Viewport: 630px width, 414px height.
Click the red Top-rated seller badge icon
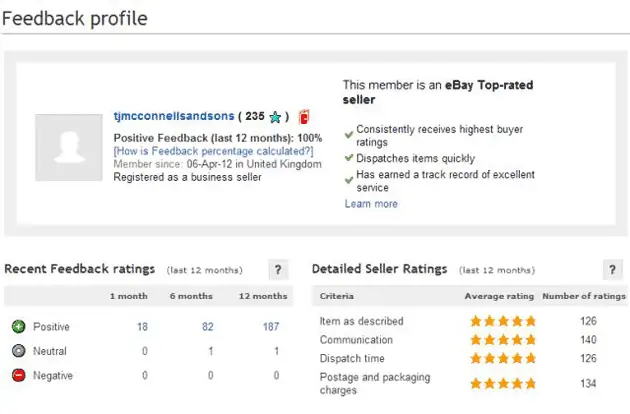tap(304, 117)
